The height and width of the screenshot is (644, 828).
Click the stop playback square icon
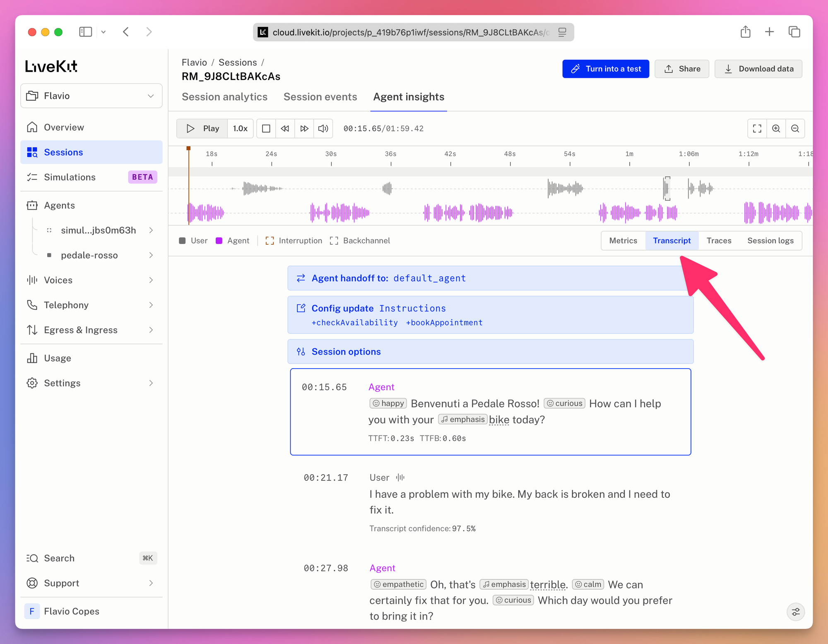[x=266, y=128]
